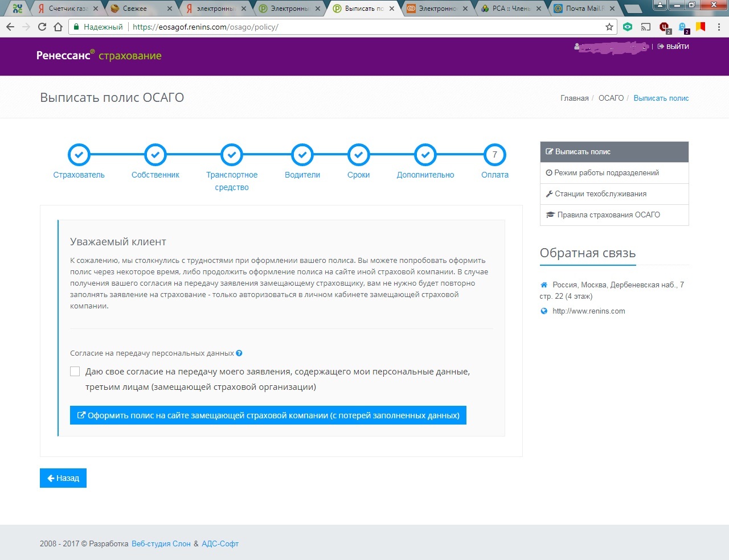Click the Назад button
Image resolution: width=729 pixels, height=560 pixels.
point(63,478)
